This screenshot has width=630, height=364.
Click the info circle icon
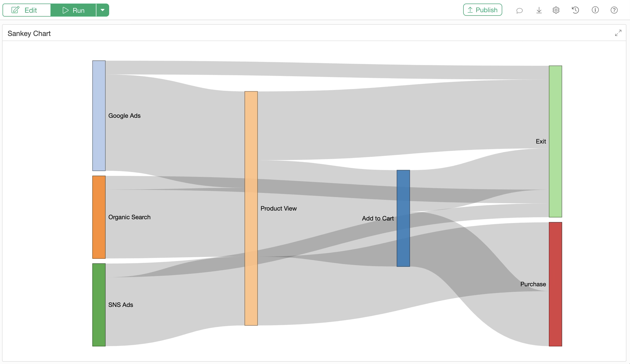tap(595, 10)
